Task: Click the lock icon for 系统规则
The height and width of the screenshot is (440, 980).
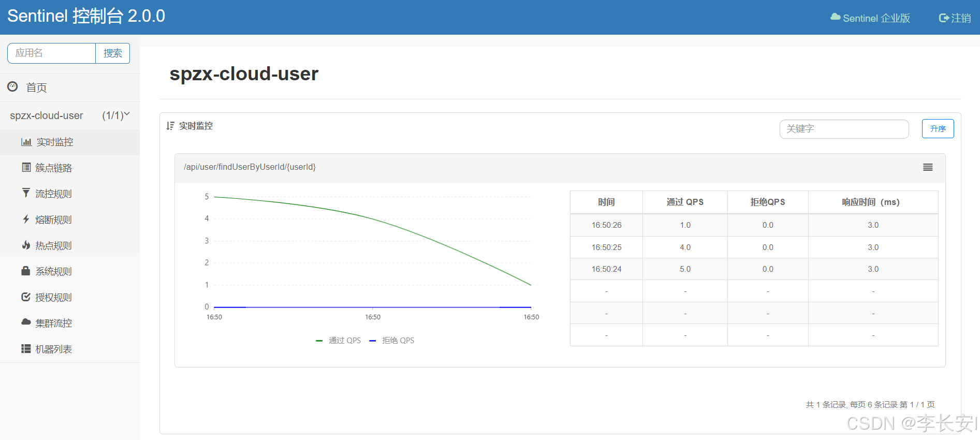Action: point(26,271)
